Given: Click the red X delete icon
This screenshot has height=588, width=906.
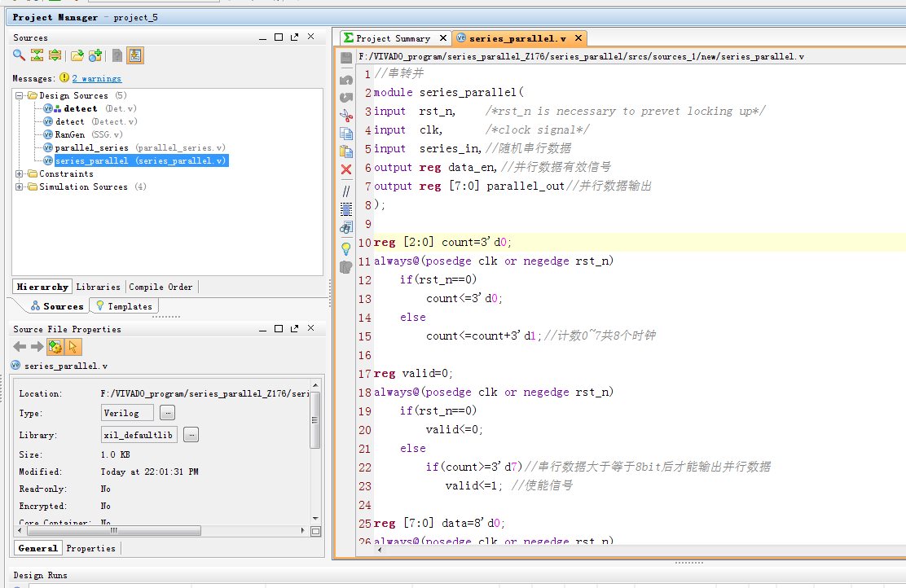Looking at the screenshot, I should pos(346,169).
